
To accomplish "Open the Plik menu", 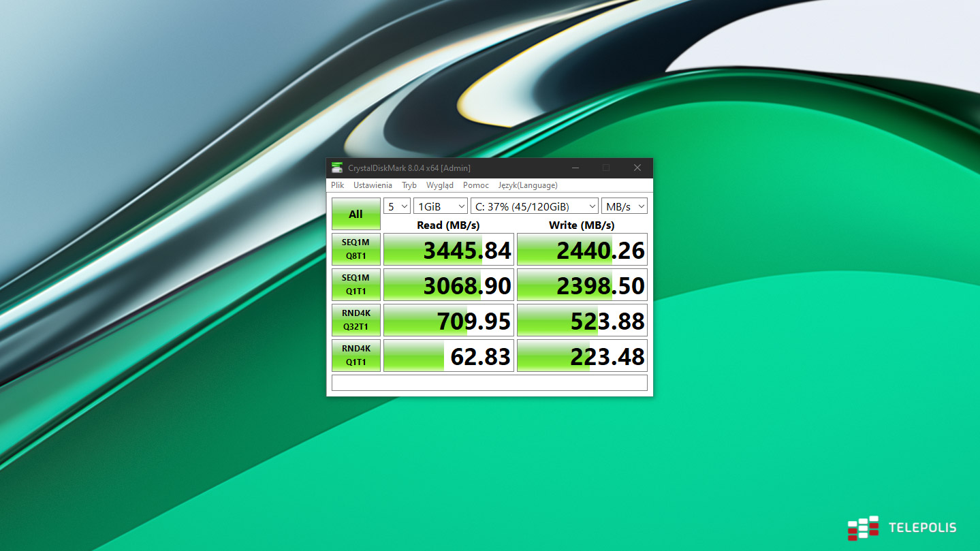I will (338, 185).
